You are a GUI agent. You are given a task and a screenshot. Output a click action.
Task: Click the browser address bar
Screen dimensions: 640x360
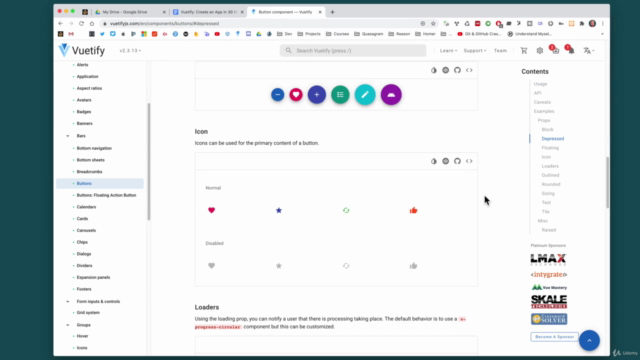click(x=261, y=24)
